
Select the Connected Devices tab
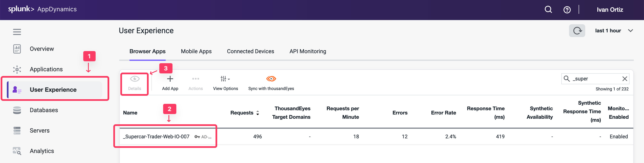pos(250,51)
